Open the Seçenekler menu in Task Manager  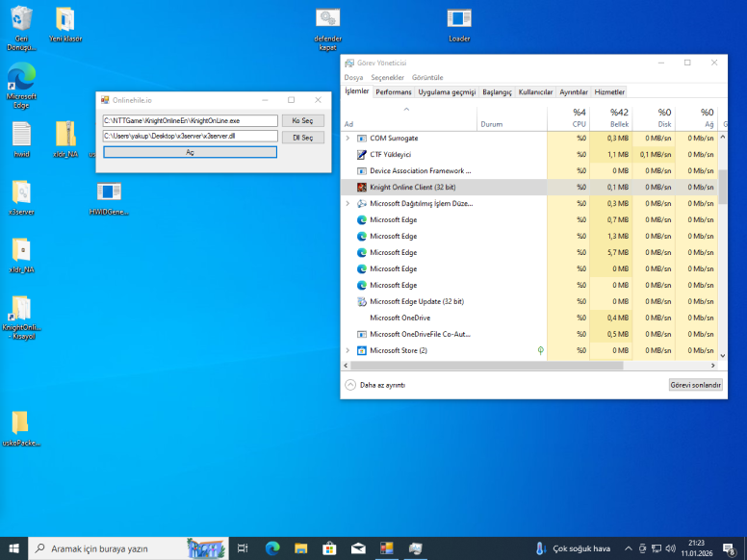[387, 77]
